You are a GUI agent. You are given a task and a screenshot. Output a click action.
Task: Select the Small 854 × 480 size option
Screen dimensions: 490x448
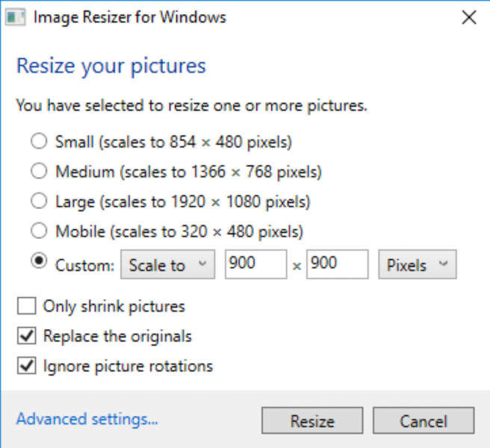[x=38, y=140]
